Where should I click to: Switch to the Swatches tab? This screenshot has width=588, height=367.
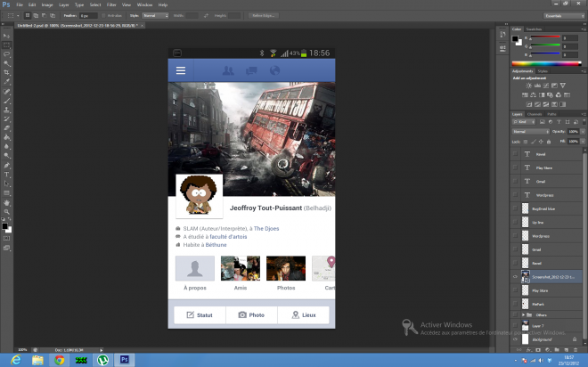pyautogui.click(x=534, y=29)
